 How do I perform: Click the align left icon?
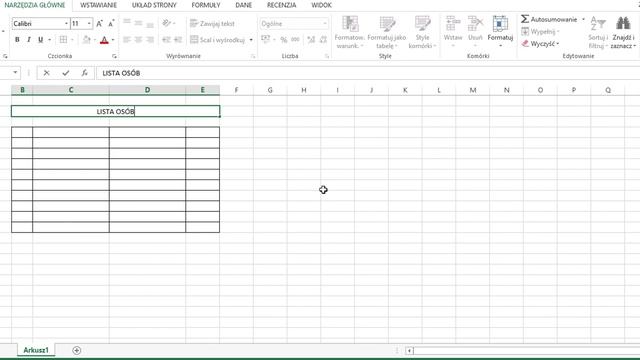point(127,40)
